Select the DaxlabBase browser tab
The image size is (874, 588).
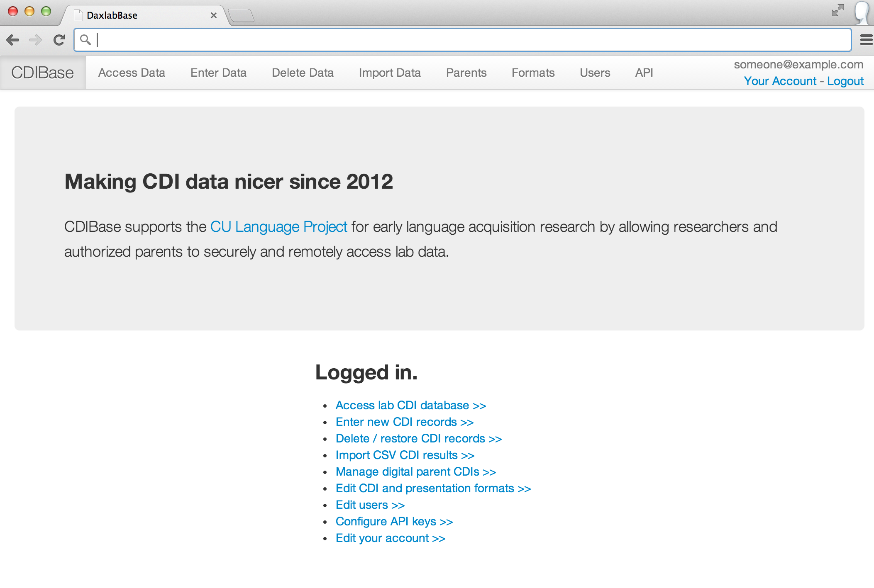tap(145, 15)
